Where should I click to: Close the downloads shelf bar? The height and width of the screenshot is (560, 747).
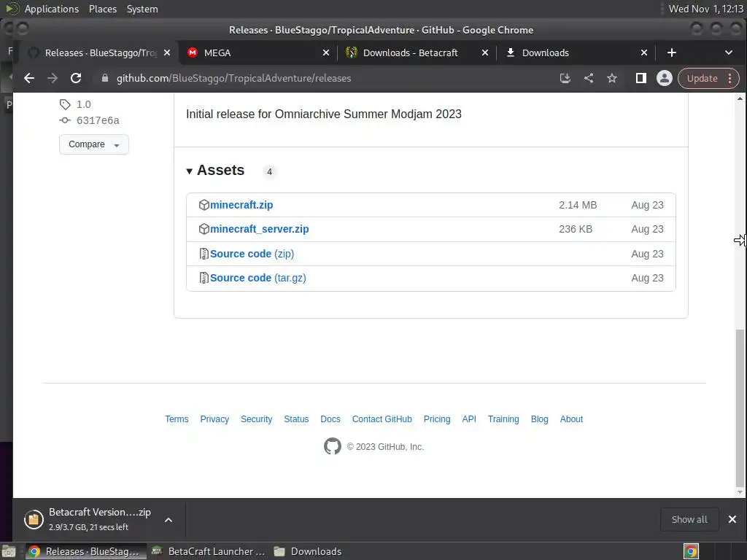click(x=732, y=519)
